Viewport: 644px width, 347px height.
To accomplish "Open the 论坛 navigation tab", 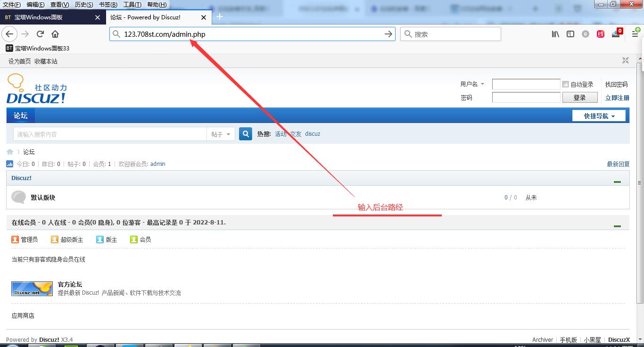I will click(x=21, y=116).
